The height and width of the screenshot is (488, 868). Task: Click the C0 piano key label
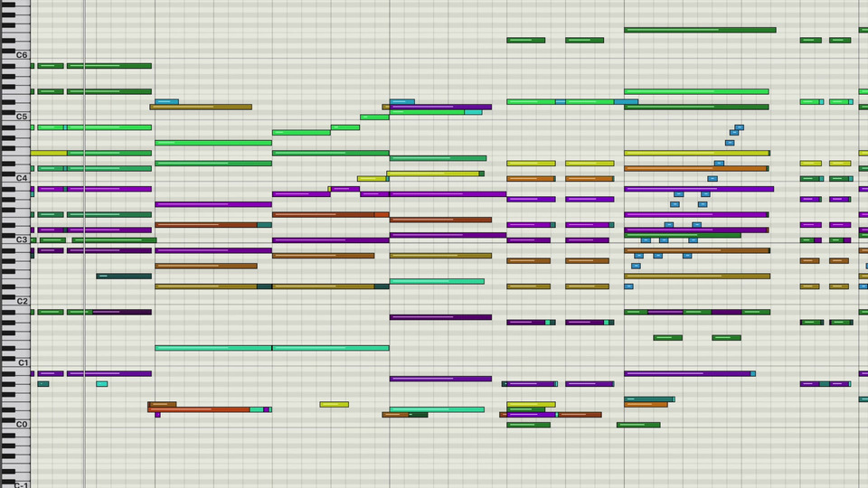pyautogui.click(x=22, y=425)
